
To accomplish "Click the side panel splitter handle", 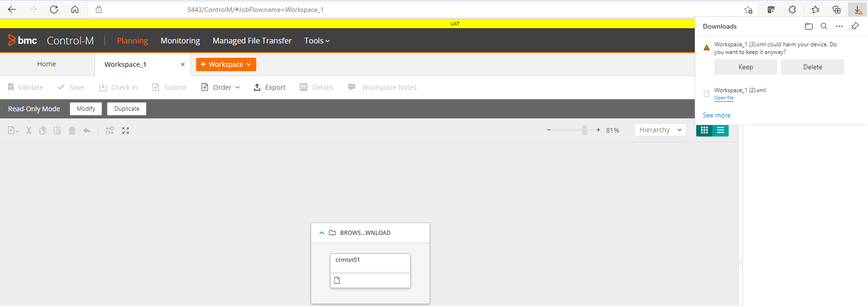I will coord(741,263).
